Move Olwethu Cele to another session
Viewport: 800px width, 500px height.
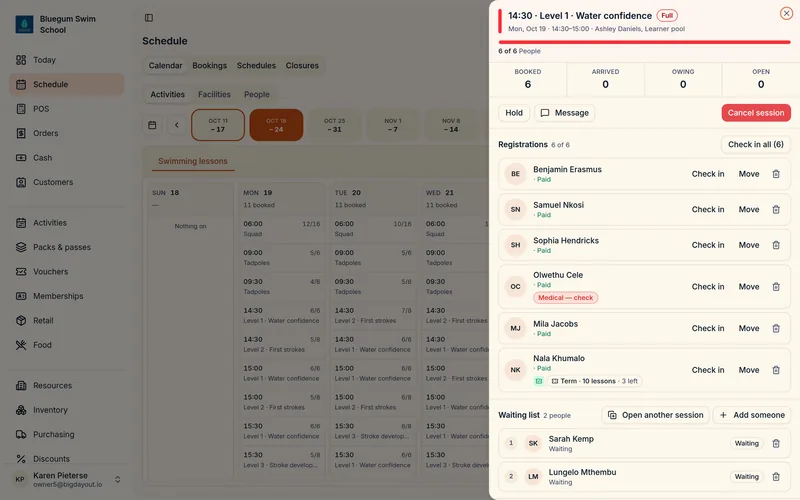[x=749, y=287]
